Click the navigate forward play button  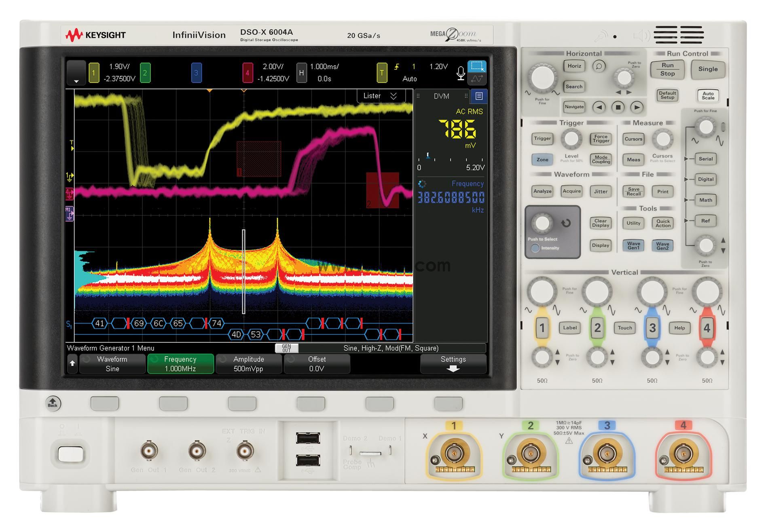click(x=637, y=107)
